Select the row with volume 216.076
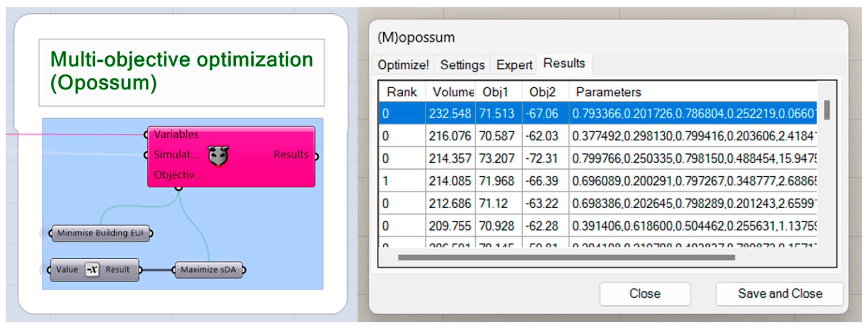The height and width of the screenshot is (330, 868). (450, 136)
